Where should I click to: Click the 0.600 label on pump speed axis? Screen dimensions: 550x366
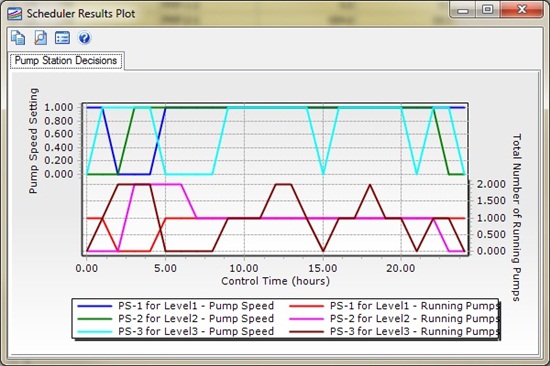coord(59,134)
